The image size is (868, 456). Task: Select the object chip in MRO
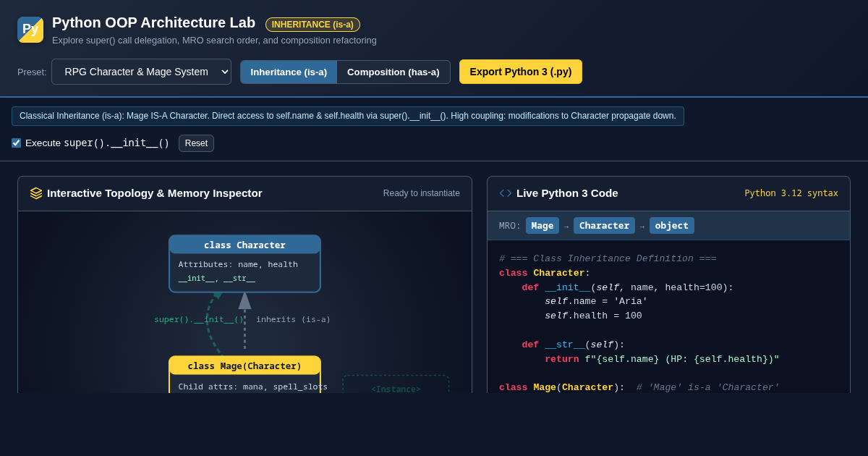(x=672, y=226)
